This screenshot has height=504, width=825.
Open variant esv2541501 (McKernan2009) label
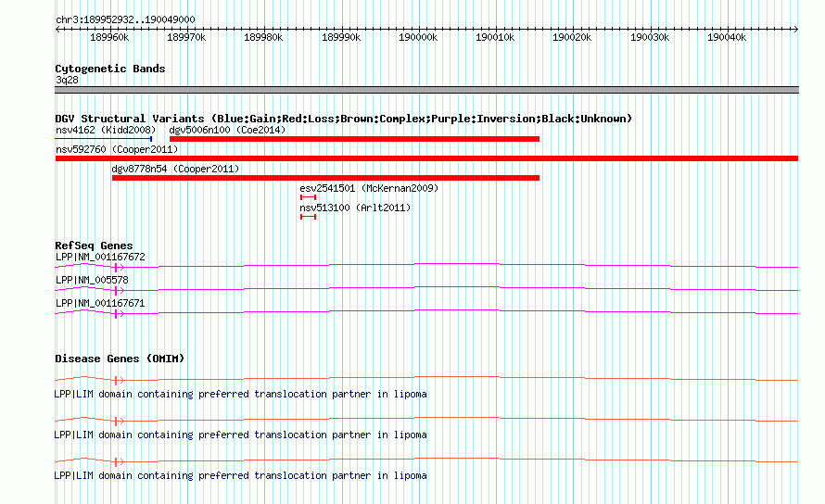point(369,188)
